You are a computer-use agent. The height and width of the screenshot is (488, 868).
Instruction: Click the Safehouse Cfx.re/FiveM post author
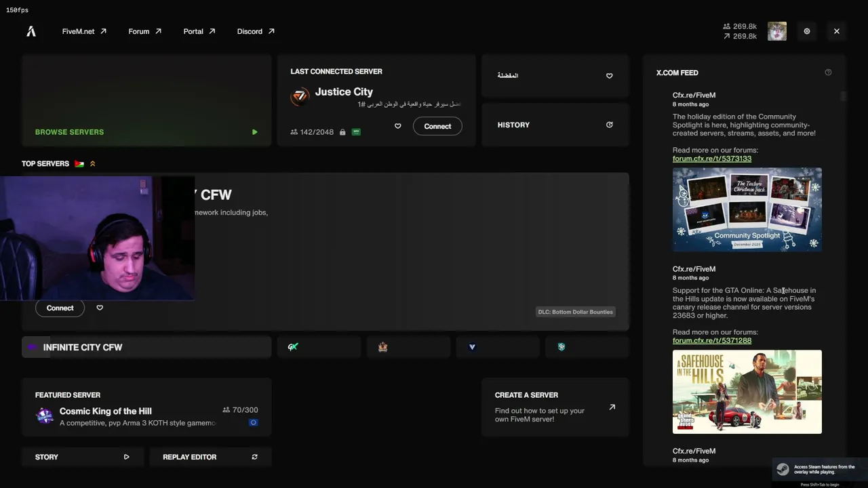tap(694, 269)
